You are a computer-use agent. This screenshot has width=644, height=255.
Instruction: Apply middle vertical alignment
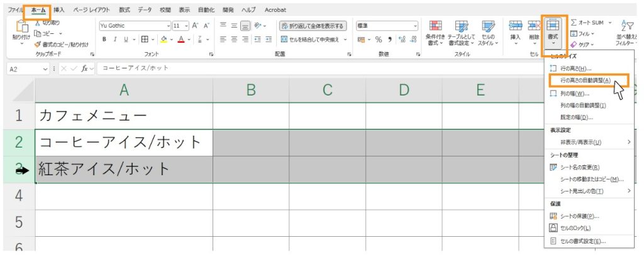point(234,25)
